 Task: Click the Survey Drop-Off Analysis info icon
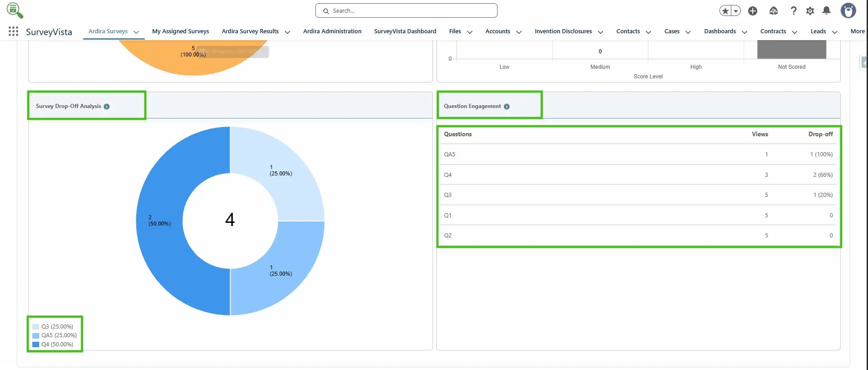107,107
